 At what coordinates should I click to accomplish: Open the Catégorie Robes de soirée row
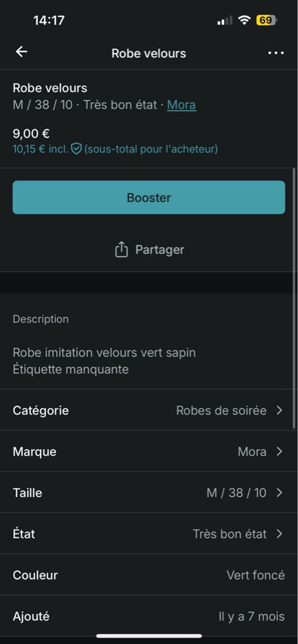[149, 410]
